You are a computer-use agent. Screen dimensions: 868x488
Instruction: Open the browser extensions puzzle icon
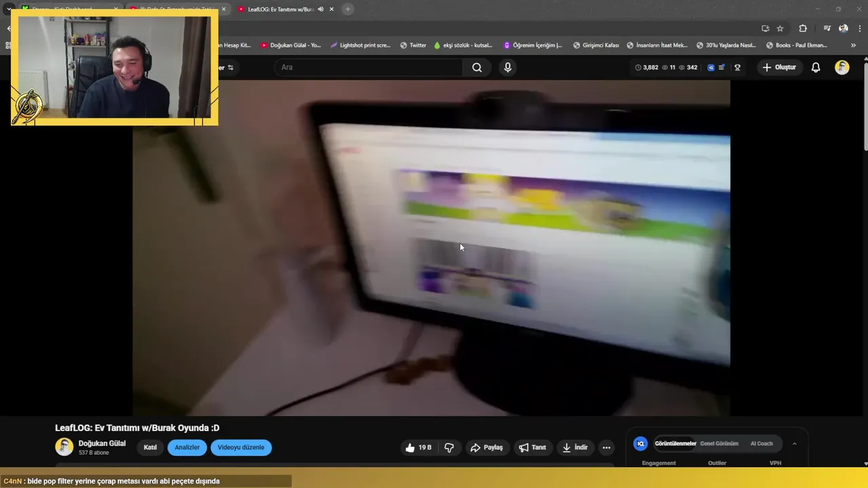(803, 28)
